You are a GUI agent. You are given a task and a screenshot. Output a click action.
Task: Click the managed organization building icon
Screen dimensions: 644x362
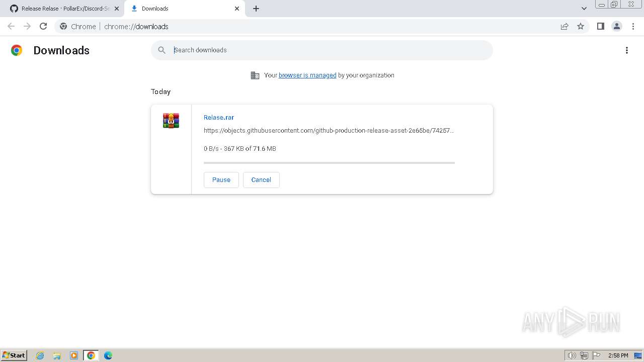pyautogui.click(x=255, y=75)
